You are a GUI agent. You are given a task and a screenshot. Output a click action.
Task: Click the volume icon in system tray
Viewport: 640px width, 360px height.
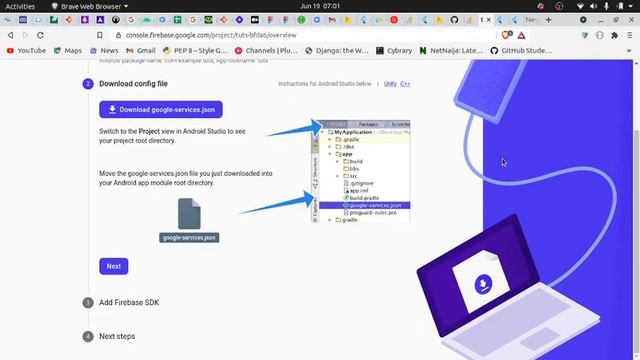pyautogui.click(x=593, y=6)
